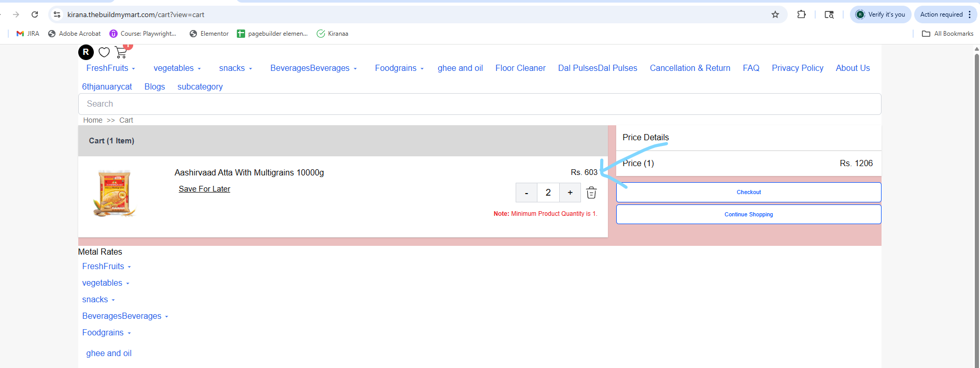Decrease quantity with minus button
This screenshot has height=368, width=980.
[527, 193]
